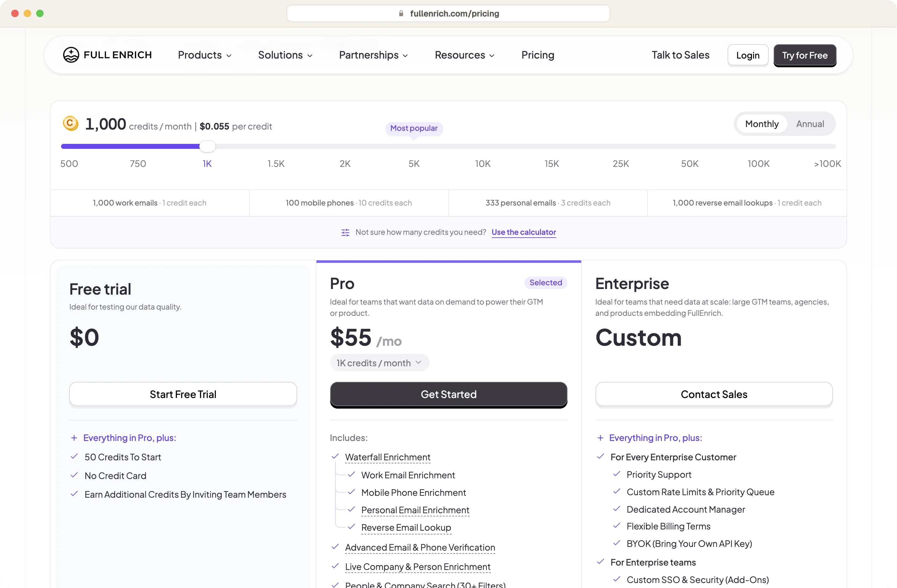The width and height of the screenshot is (897, 588).
Task: Expand the Solutions menu
Action: pos(285,55)
